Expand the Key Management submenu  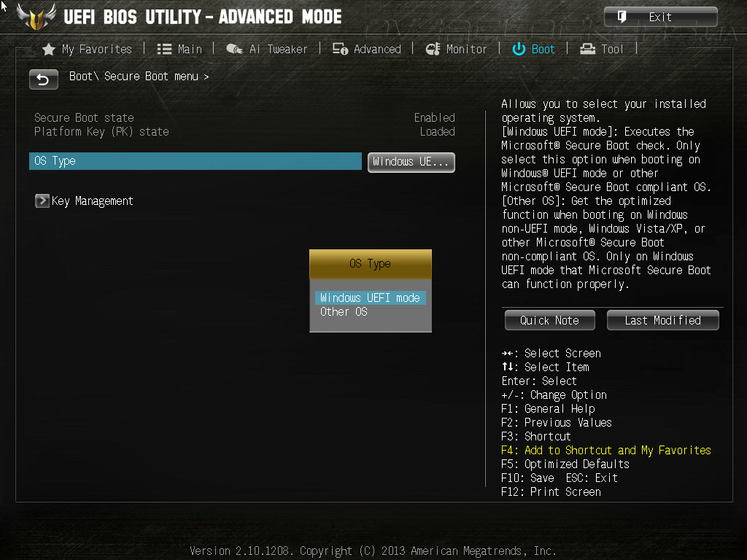tap(84, 201)
